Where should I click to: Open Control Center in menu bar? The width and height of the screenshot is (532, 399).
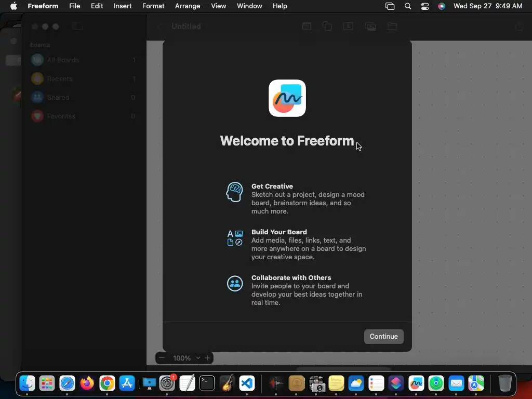point(425,6)
